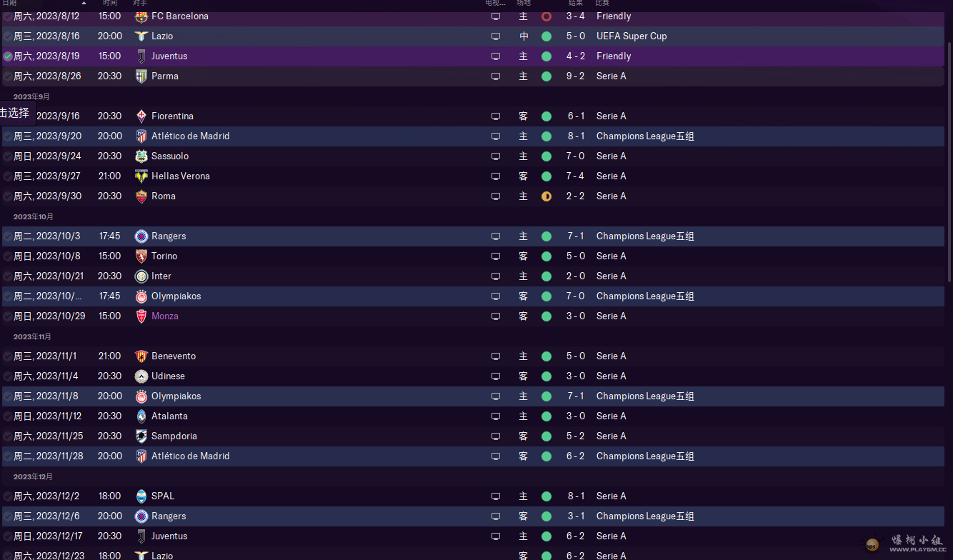The height and width of the screenshot is (560, 953).
Task: Click the Hellas Verona club crest
Action: pos(141,176)
